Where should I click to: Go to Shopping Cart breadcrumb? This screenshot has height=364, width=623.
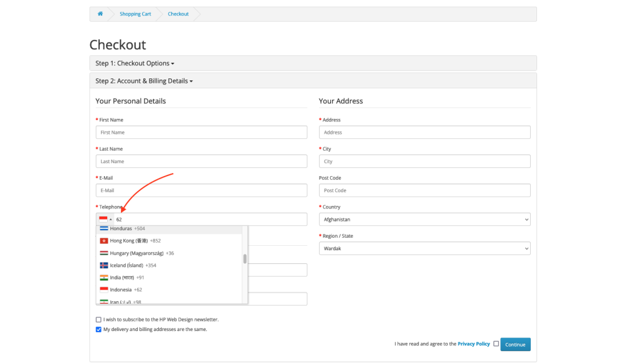coord(135,14)
